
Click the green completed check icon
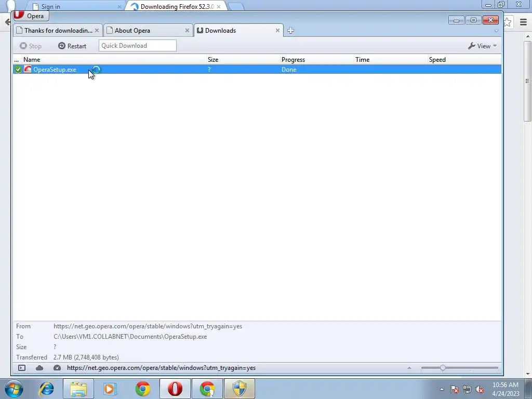[x=18, y=70]
